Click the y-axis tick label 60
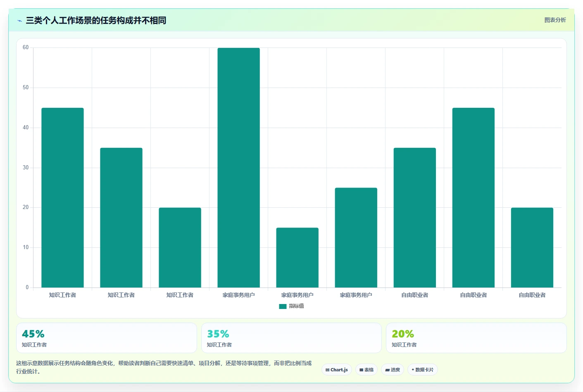 (26, 48)
